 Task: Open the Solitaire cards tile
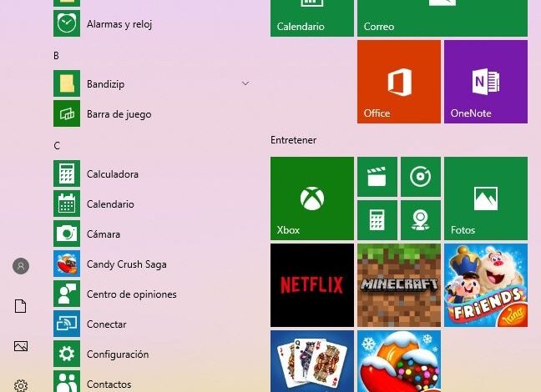point(312,361)
